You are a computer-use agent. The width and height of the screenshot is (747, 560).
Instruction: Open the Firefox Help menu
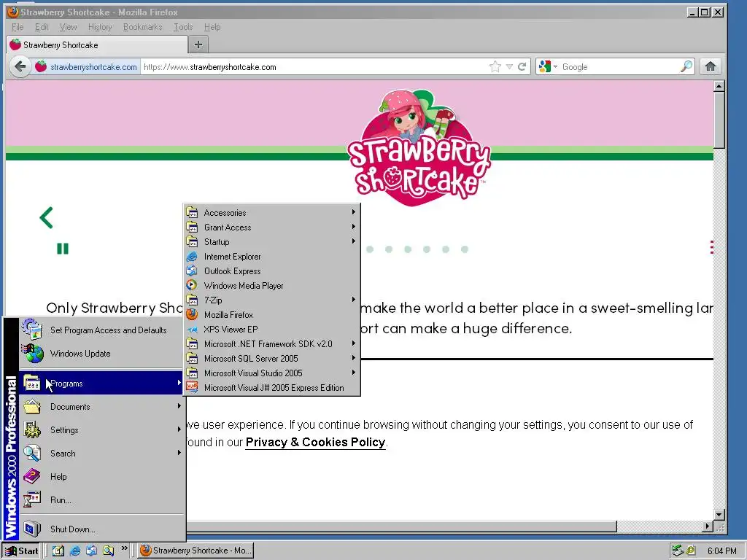(212, 27)
